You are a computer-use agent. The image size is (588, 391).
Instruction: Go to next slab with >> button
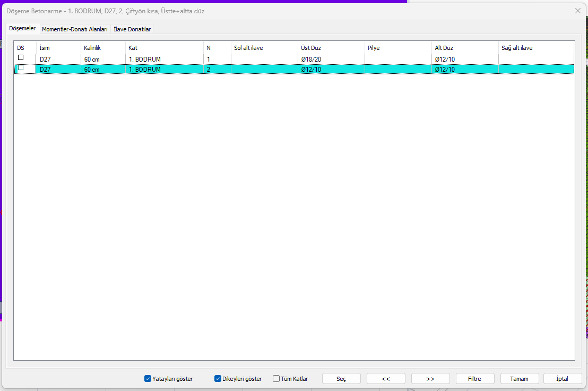(430, 379)
